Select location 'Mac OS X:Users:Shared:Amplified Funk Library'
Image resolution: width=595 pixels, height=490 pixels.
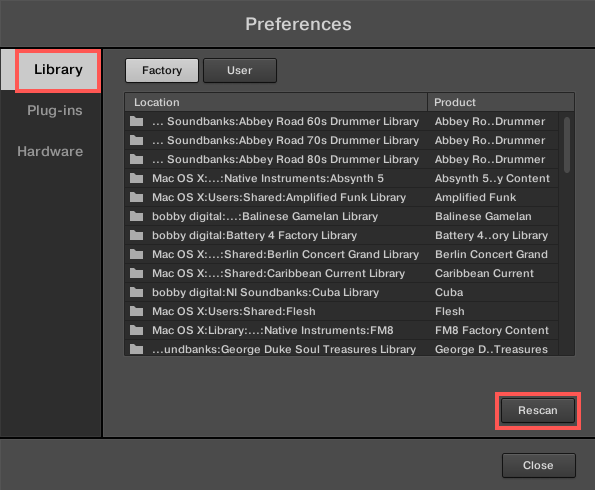click(279, 197)
